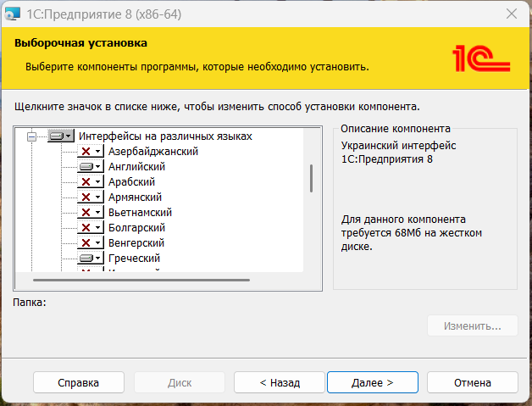Screen dimensions: 532x406
Task: Click the horizontal scrollbar of the component list
Action: 141,280
